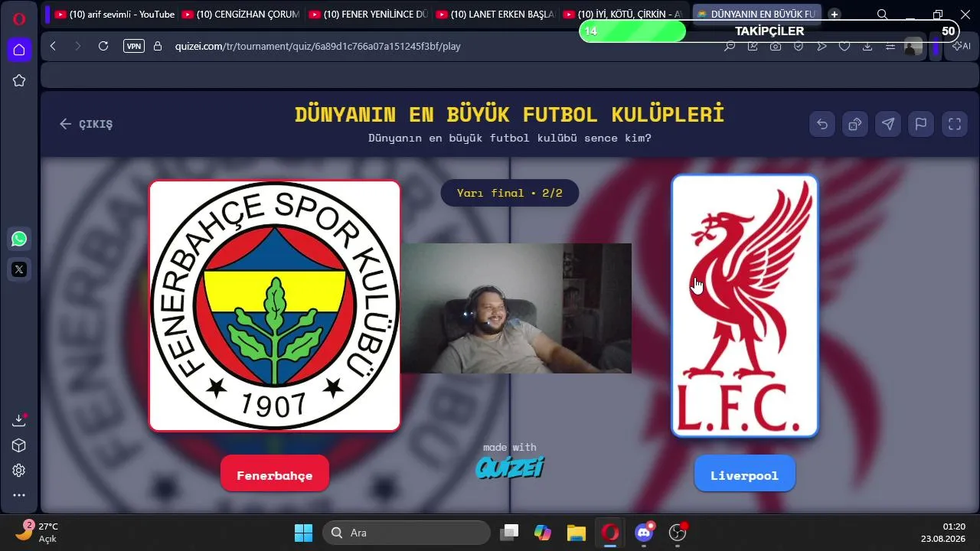Open Opera sidebar settings gear
Viewport: 980px width, 551px height.
point(19,471)
